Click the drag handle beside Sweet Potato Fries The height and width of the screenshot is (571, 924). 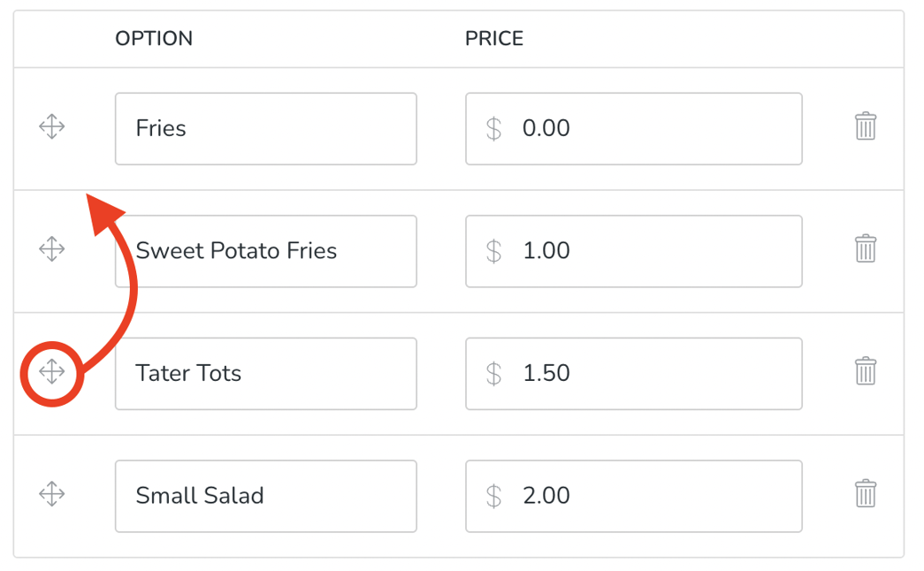pyautogui.click(x=51, y=249)
